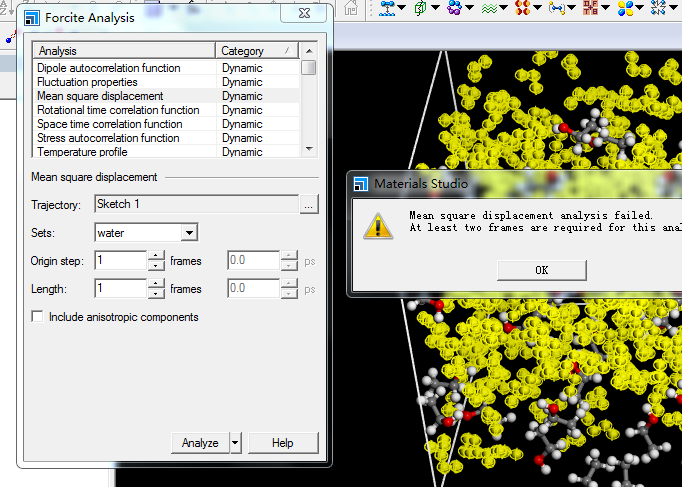
Task: Sort the list by Category column header
Action: [256, 51]
